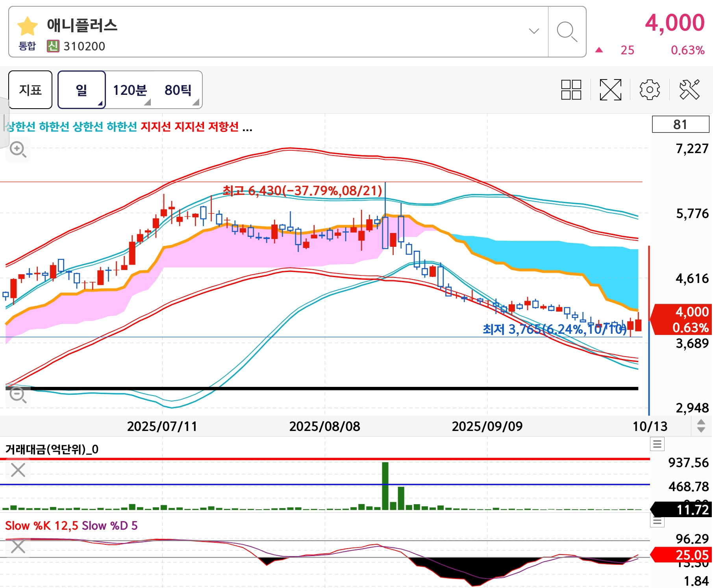The image size is (713, 588).
Task: Expand chart to fullscreen with arrows icon
Action: click(x=611, y=90)
